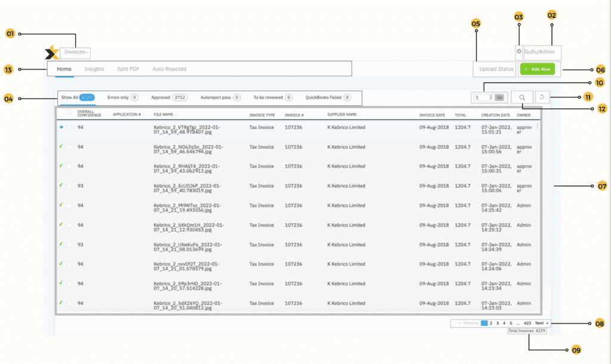Click the page number stepper arrows
Viewport: 611px width, 364px height.
pyautogui.click(x=490, y=97)
